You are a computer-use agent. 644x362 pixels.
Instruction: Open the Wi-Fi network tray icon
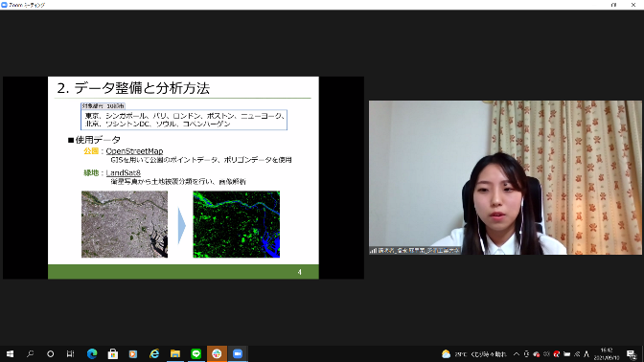(577, 353)
